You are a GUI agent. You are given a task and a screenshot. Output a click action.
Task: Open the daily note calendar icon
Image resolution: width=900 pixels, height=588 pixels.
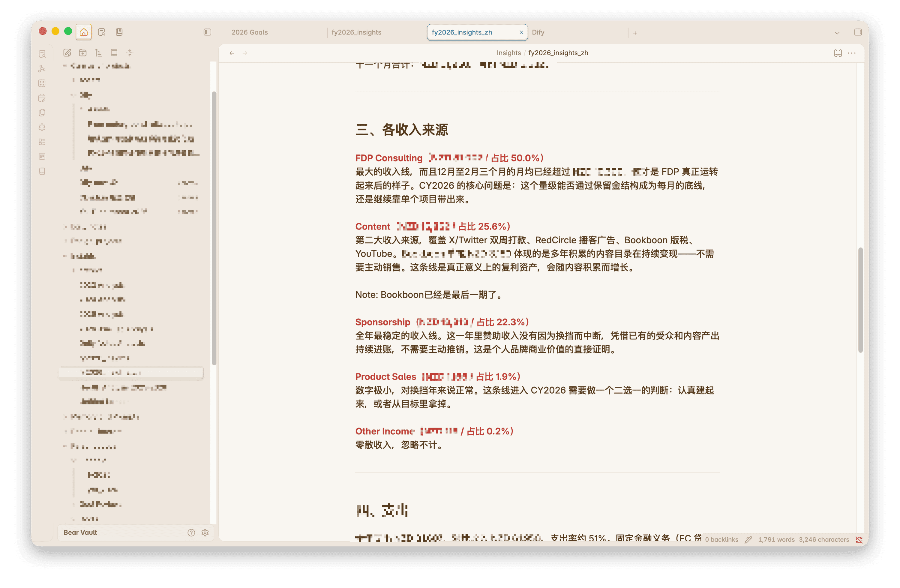[x=42, y=98]
